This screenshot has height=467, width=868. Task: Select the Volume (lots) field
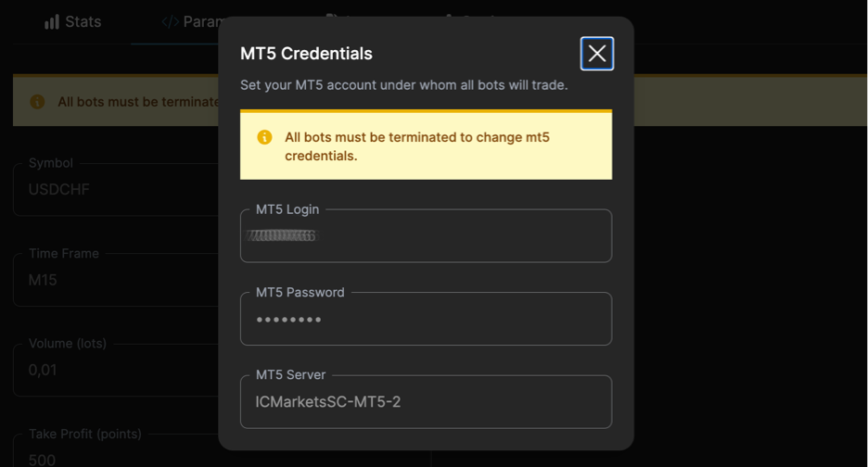[x=116, y=370]
